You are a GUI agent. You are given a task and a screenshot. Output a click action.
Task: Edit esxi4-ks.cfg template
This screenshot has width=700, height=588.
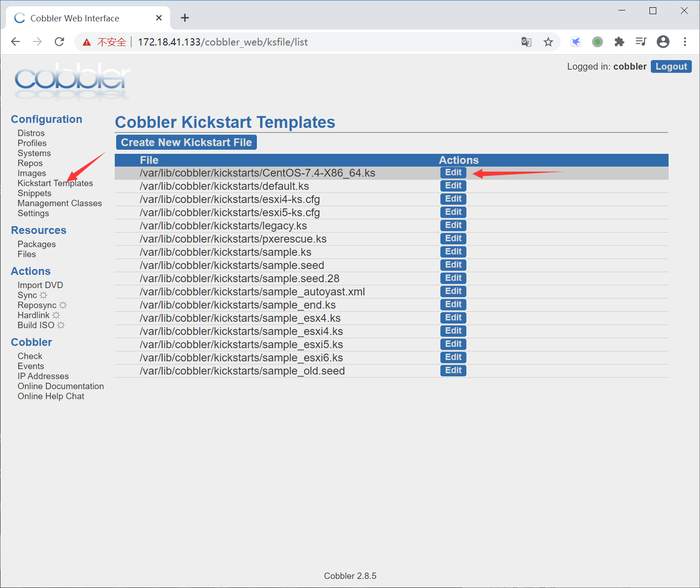pos(453,199)
